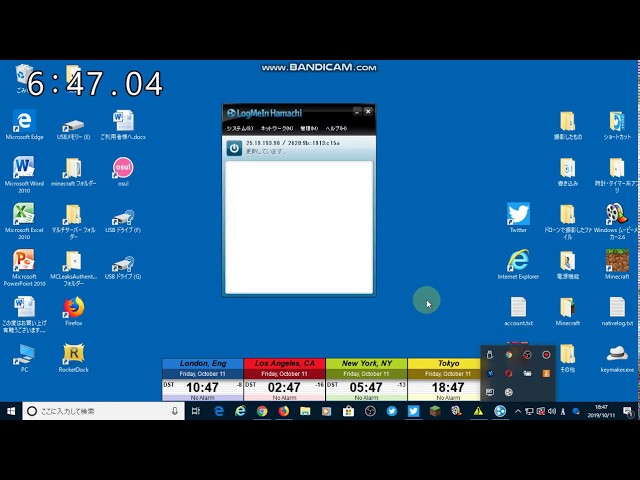
Task: Launch the osu! shortcut
Action: click(123, 172)
